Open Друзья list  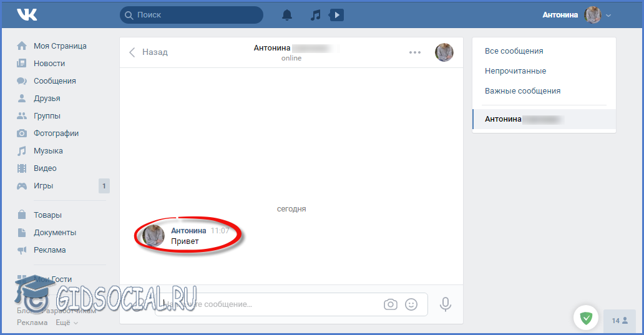pos(47,99)
